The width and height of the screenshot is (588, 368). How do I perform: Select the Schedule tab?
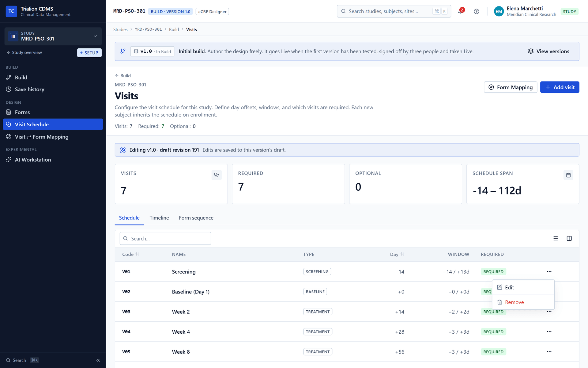[129, 218]
